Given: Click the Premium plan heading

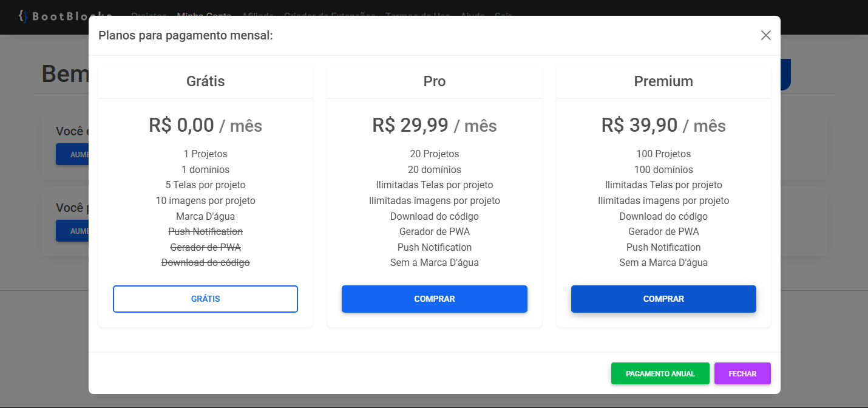Looking at the screenshot, I should [x=663, y=81].
